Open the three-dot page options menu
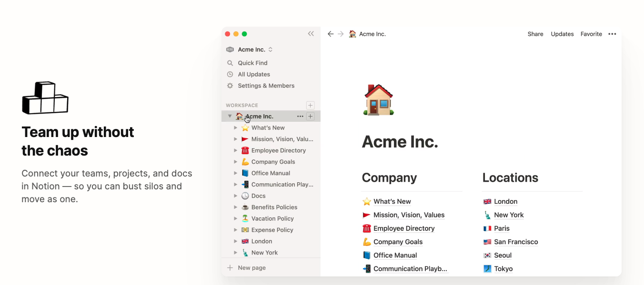Viewport: 644px width, 285px height. (x=612, y=34)
